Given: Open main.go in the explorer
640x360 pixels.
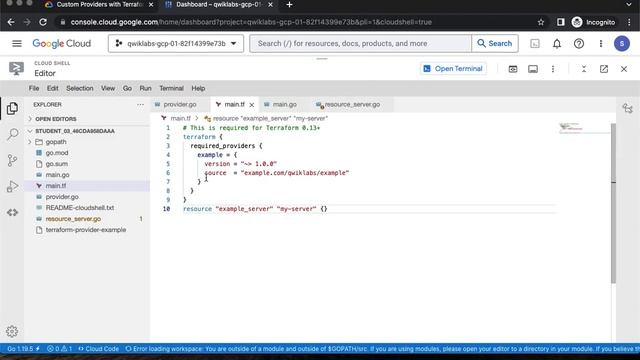Looking at the screenshot, I should coord(58,175).
